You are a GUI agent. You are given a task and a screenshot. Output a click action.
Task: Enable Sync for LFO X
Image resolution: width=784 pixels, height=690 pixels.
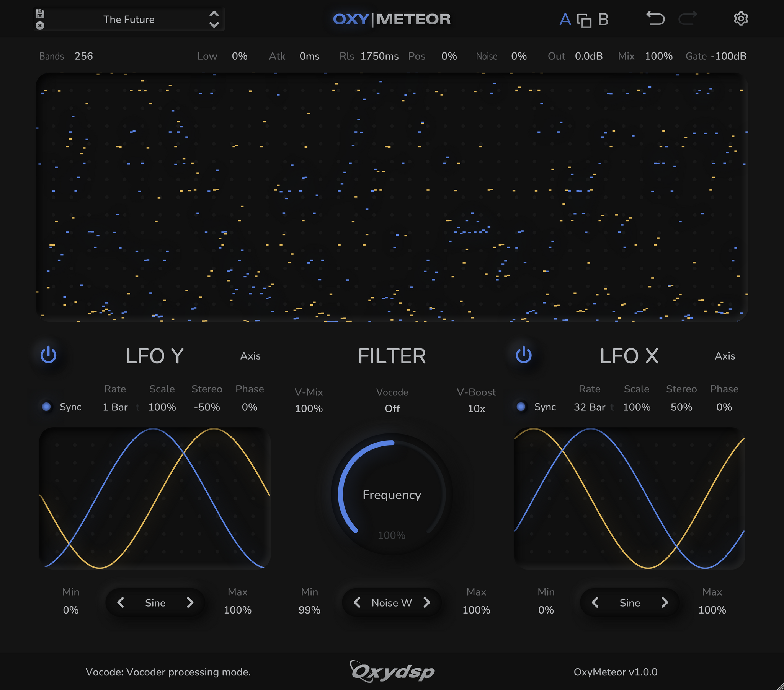[521, 407]
